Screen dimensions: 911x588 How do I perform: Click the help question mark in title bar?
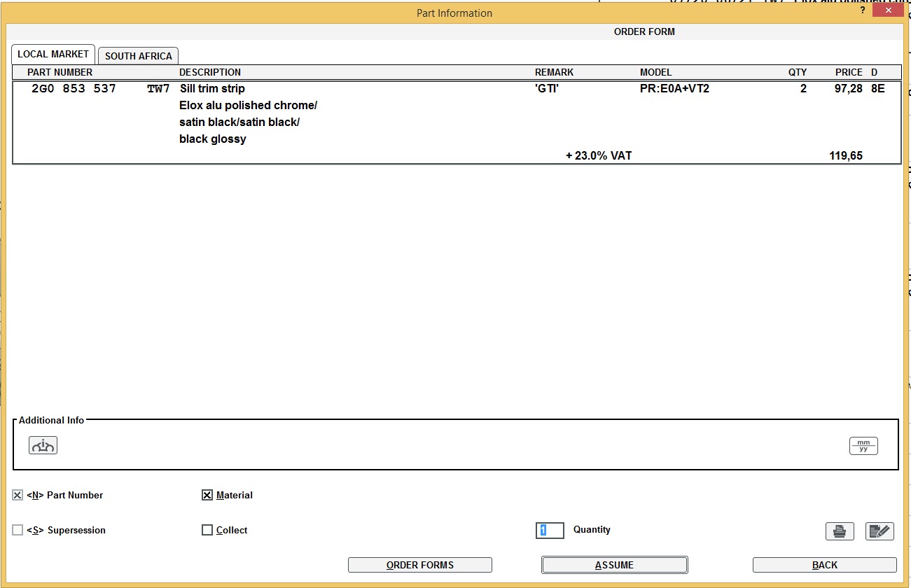[863, 10]
